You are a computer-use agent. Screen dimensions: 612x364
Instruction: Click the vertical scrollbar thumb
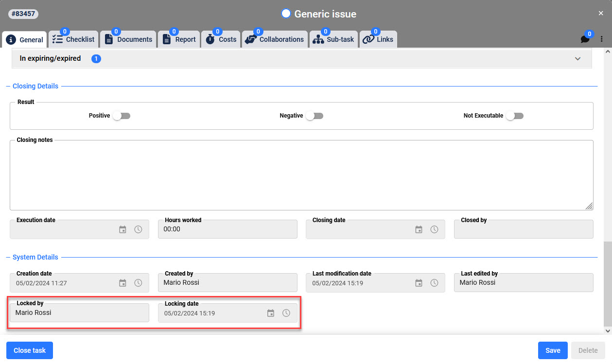(x=607, y=284)
